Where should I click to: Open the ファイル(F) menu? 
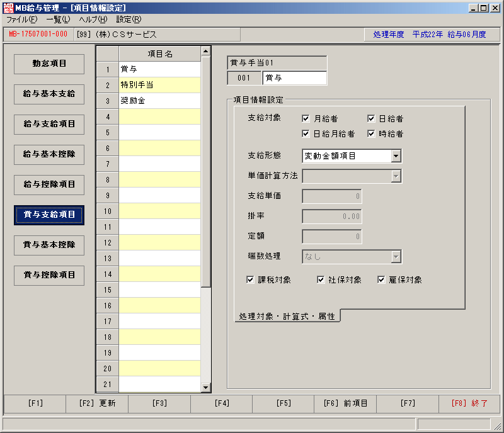22,20
